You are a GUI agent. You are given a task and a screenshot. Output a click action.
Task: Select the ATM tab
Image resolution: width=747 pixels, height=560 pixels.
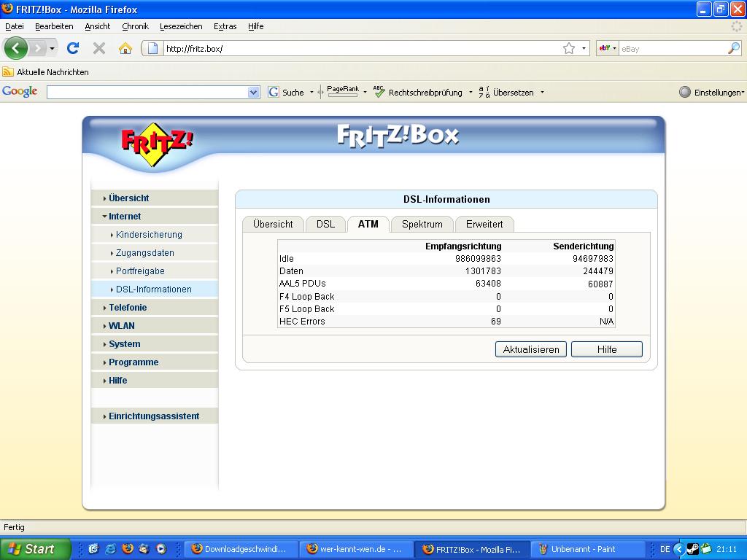(x=368, y=225)
